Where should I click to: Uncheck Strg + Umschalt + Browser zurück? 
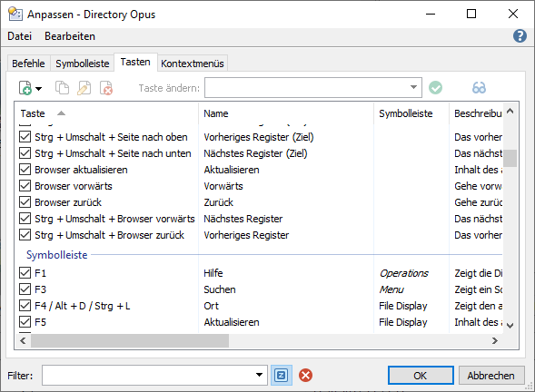click(x=25, y=235)
